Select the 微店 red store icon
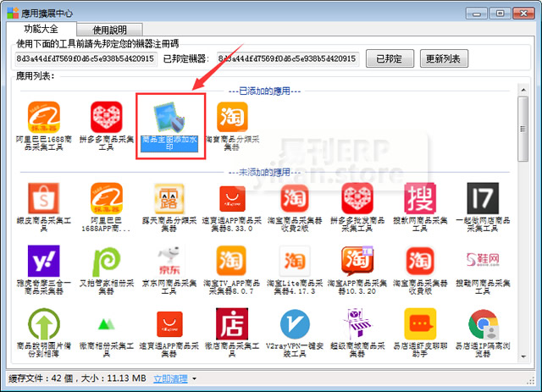This screenshot has height=392, width=542. tap(232, 324)
